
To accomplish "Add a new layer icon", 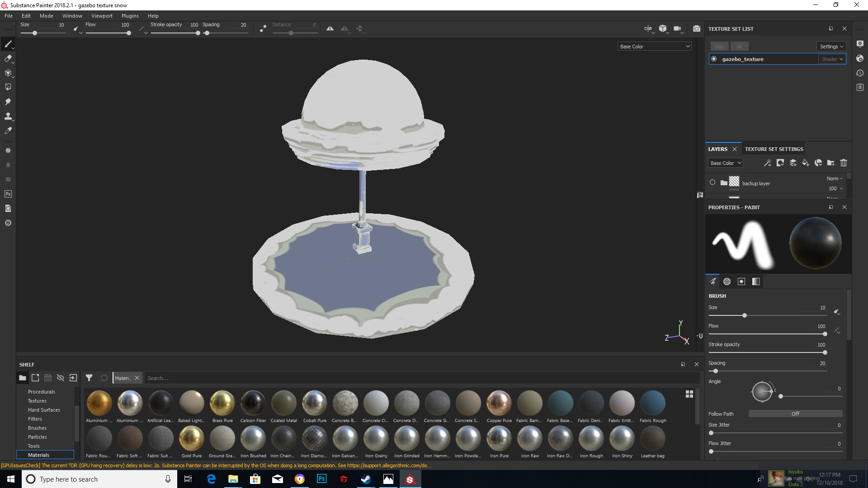I will coord(793,163).
